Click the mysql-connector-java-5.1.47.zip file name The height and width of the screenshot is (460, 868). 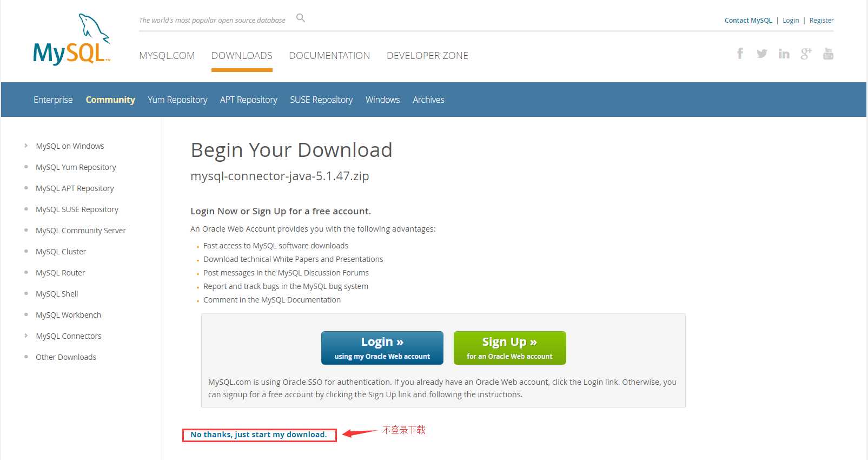[280, 176]
